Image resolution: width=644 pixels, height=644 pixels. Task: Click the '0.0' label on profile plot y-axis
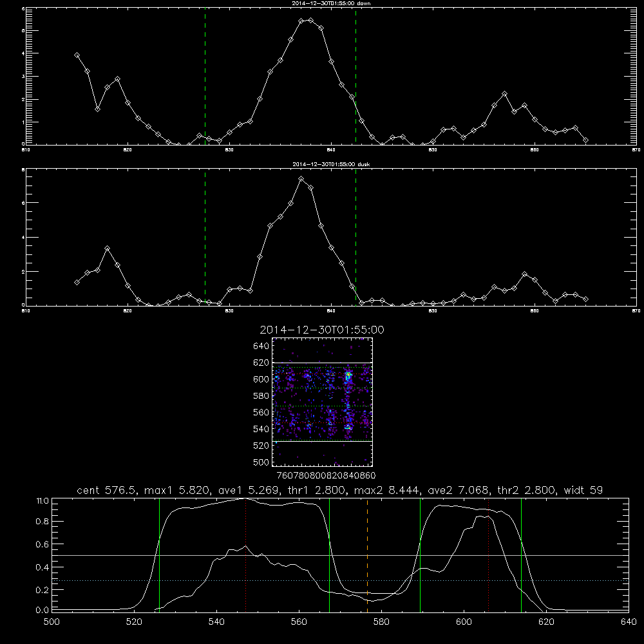pos(43,610)
